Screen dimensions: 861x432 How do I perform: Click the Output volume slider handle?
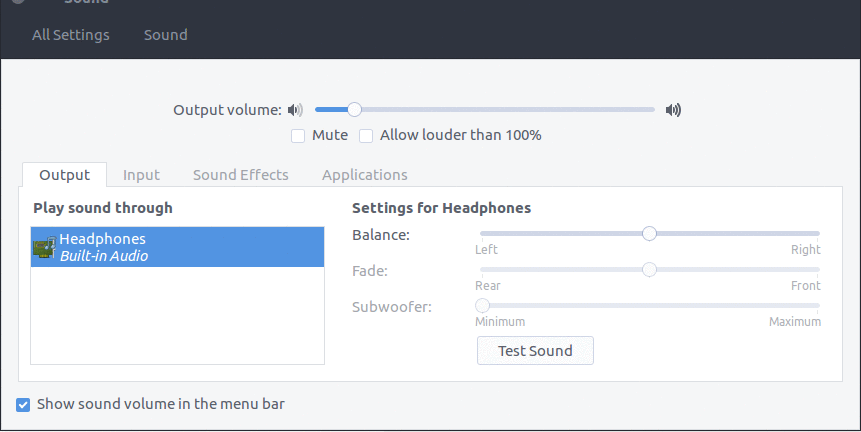(x=355, y=110)
